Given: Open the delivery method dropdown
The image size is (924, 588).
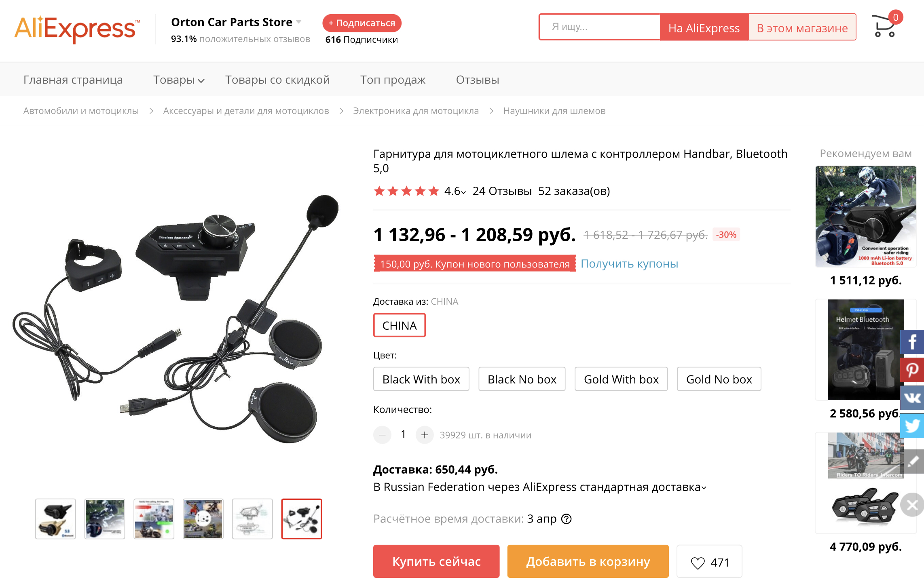Looking at the screenshot, I should (704, 488).
